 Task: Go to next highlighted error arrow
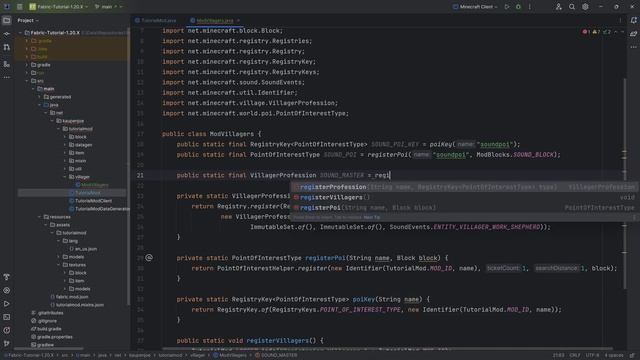point(622,32)
